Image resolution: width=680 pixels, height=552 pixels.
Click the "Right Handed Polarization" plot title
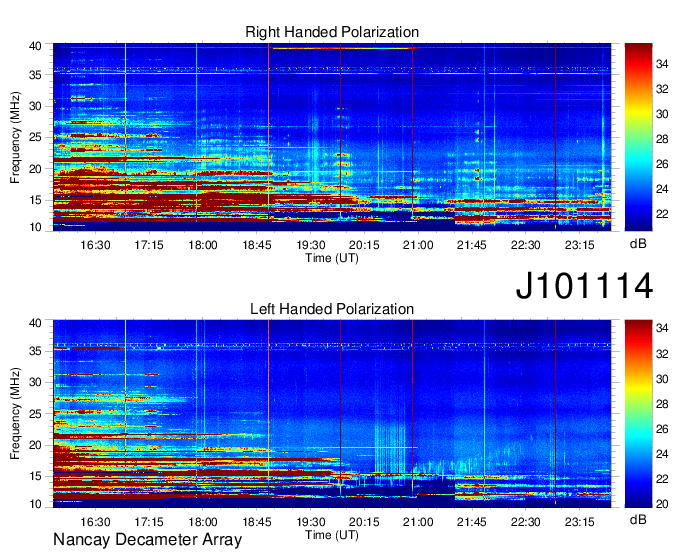(x=332, y=32)
